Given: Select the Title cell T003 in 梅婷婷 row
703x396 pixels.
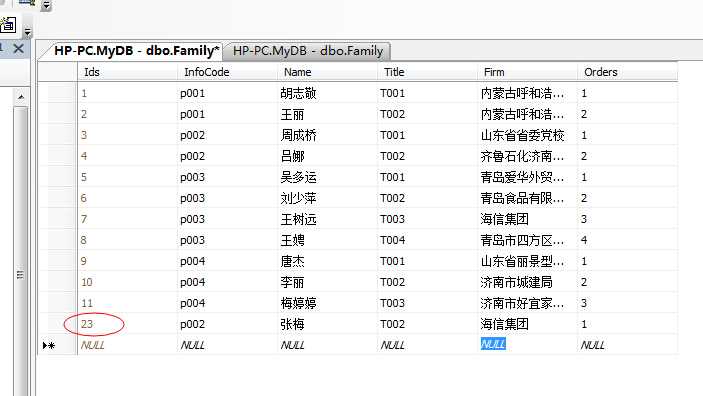Looking at the screenshot, I should click(x=427, y=303).
